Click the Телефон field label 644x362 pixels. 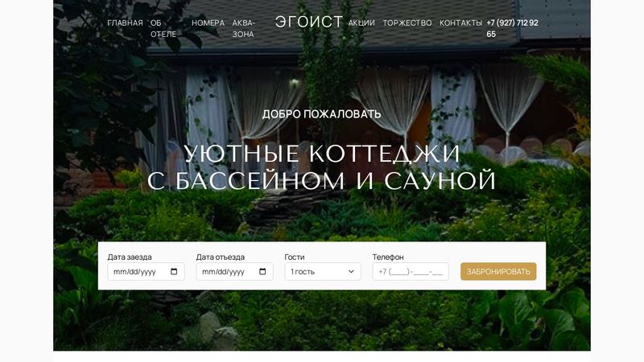click(x=388, y=257)
